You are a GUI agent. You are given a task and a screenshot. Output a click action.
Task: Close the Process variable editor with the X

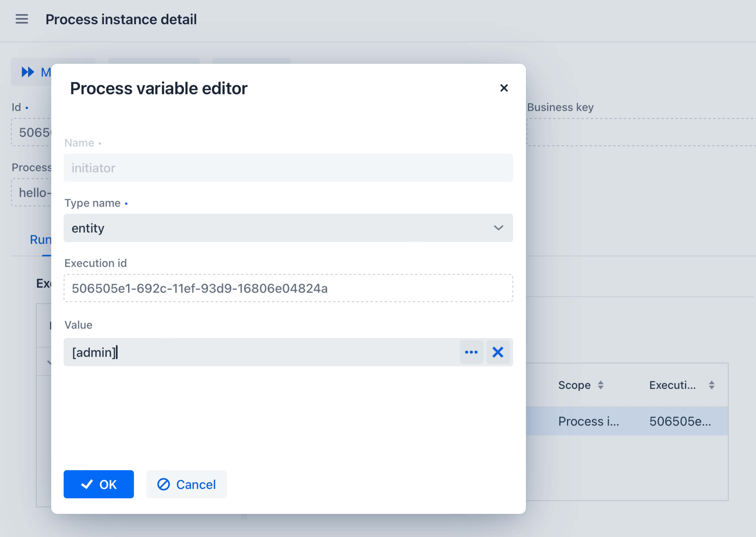(x=504, y=88)
